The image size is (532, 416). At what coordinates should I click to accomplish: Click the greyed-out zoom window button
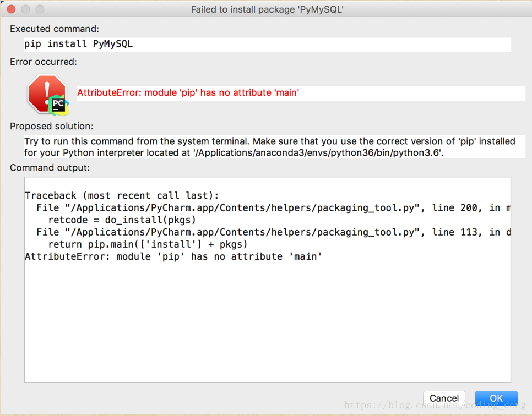click(x=40, y=9)
